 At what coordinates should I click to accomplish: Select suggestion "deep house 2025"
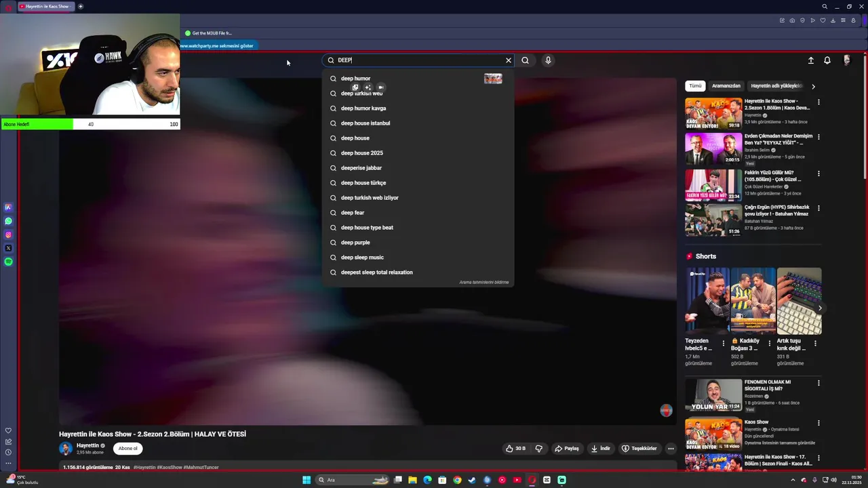click(x=418, y=153)
